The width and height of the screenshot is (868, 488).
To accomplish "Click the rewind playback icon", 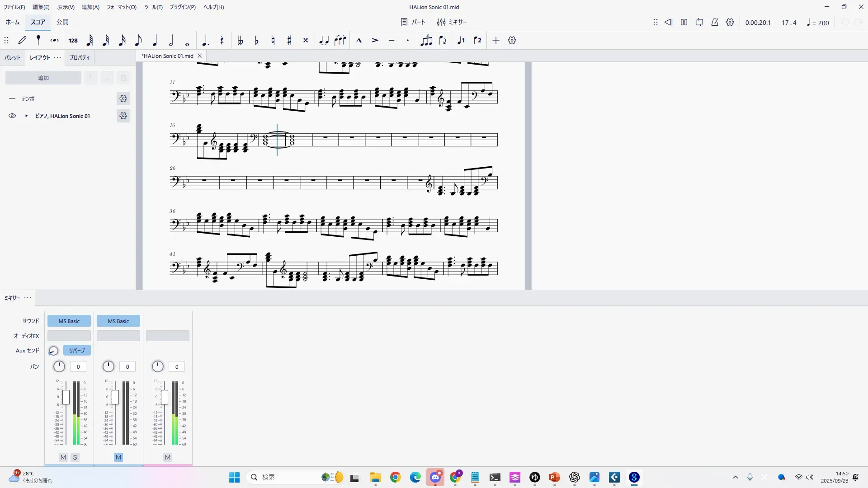I will [668, 22].
